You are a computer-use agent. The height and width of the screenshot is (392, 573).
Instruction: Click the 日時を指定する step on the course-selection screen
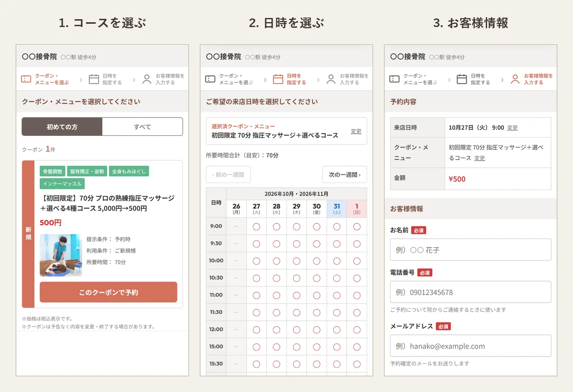click(106, 79)
